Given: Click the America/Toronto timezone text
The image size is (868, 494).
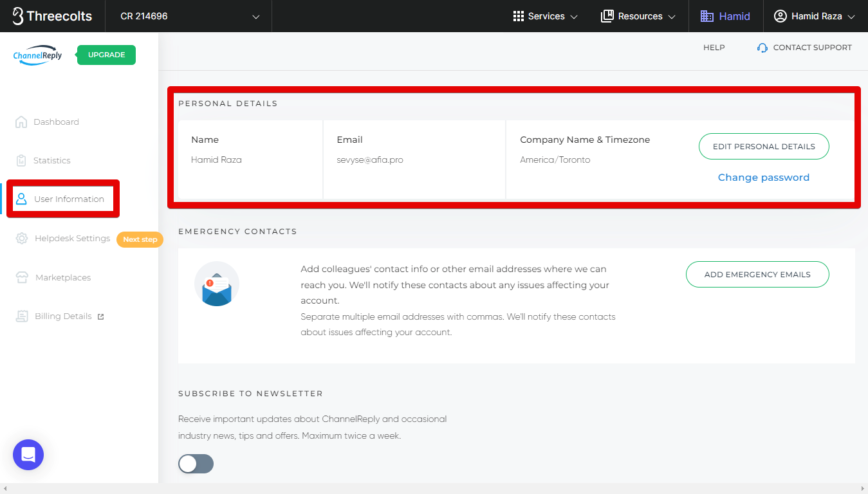Looking at the screenshot, I should pos(555,160).
